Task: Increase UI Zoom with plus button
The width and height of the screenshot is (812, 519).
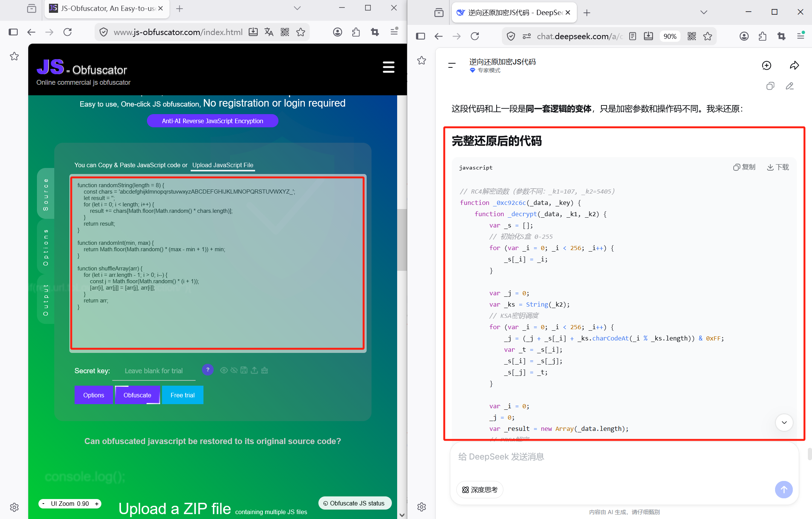Action: pyautogui.click(x=97, y=504)
